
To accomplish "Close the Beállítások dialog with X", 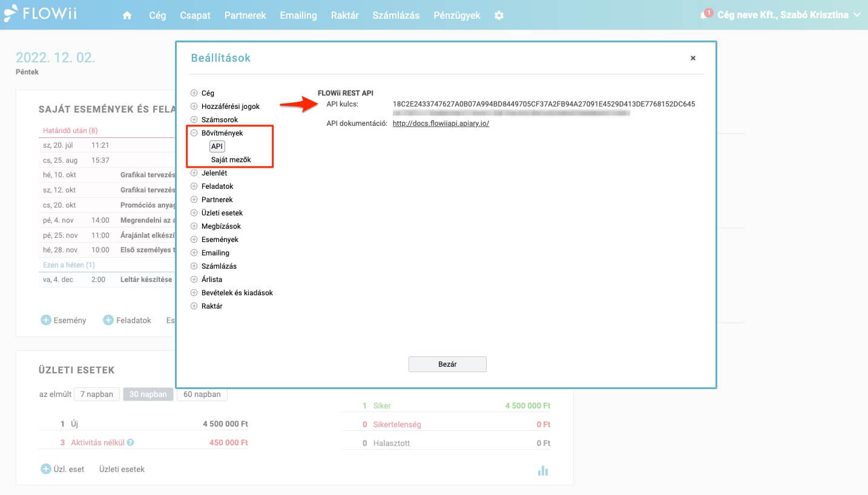I will [x=693, y=58].
